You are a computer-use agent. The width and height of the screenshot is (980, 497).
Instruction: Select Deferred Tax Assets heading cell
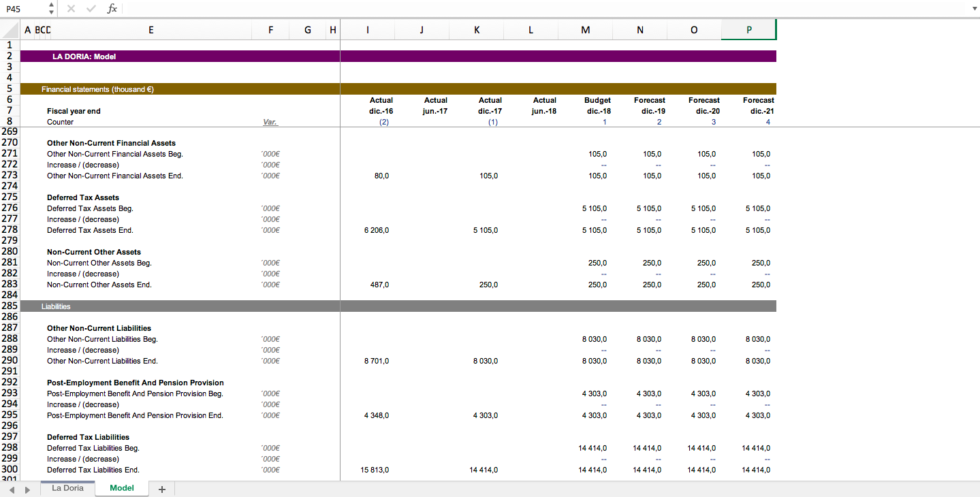point(83,197)
